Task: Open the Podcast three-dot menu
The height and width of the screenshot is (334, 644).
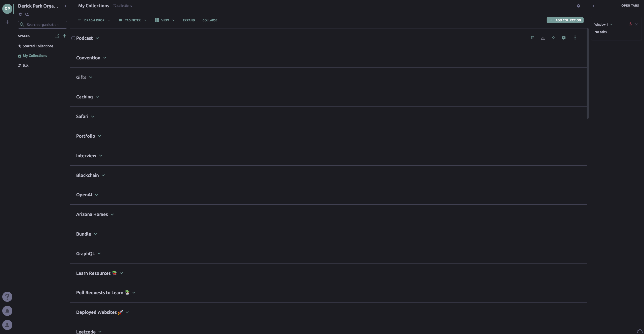Action: tap(575, 38)
